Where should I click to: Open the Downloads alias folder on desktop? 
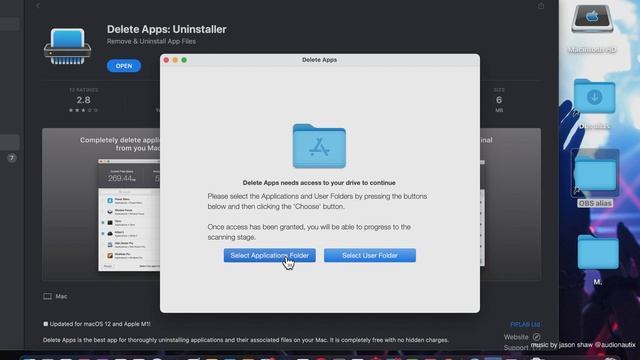pyautogui.click(x=594, y=97)
